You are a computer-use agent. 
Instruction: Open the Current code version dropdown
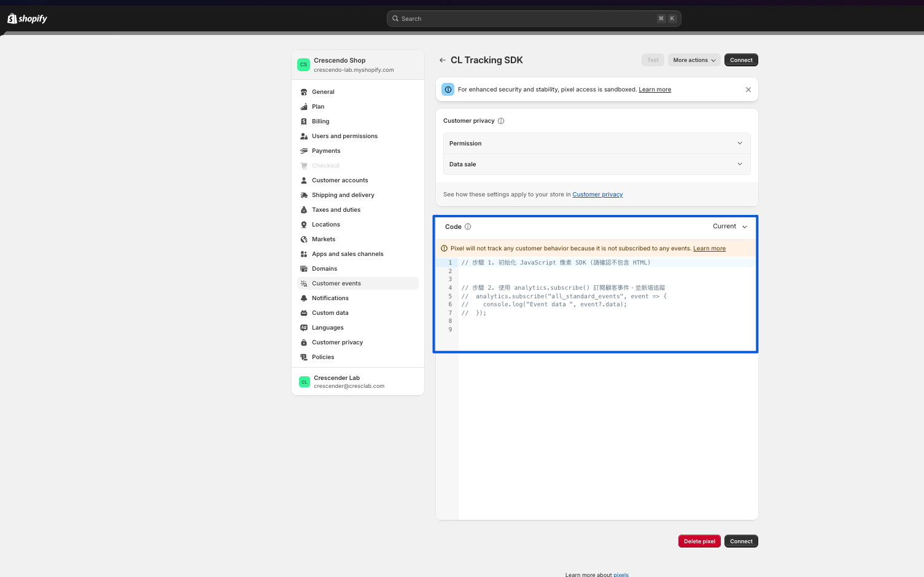(729, 227)
